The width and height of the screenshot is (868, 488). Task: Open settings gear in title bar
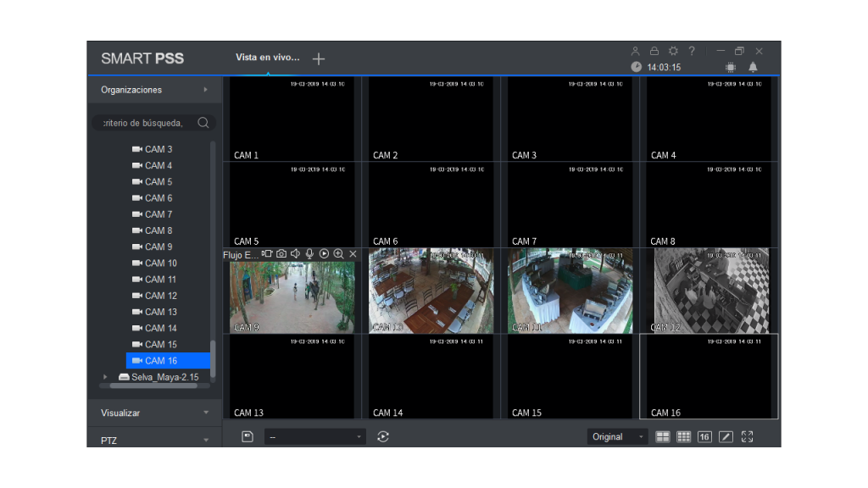tap(673, 51)
